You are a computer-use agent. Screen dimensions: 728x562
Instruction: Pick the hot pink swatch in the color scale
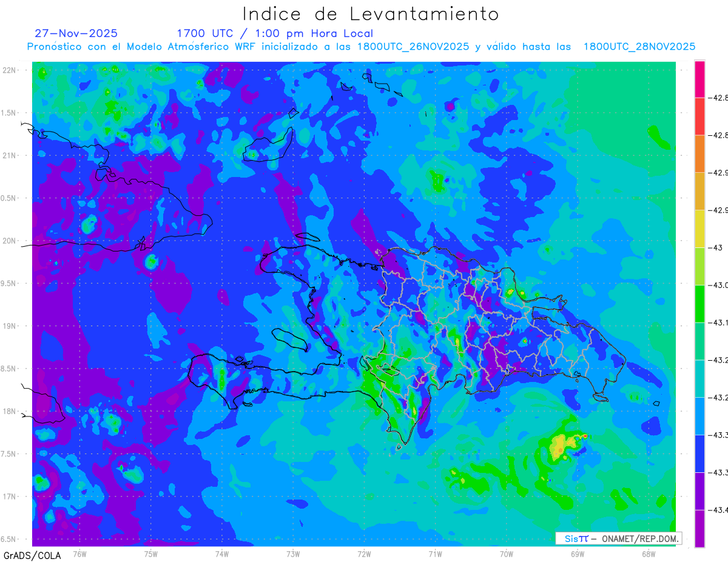(699, 79)
